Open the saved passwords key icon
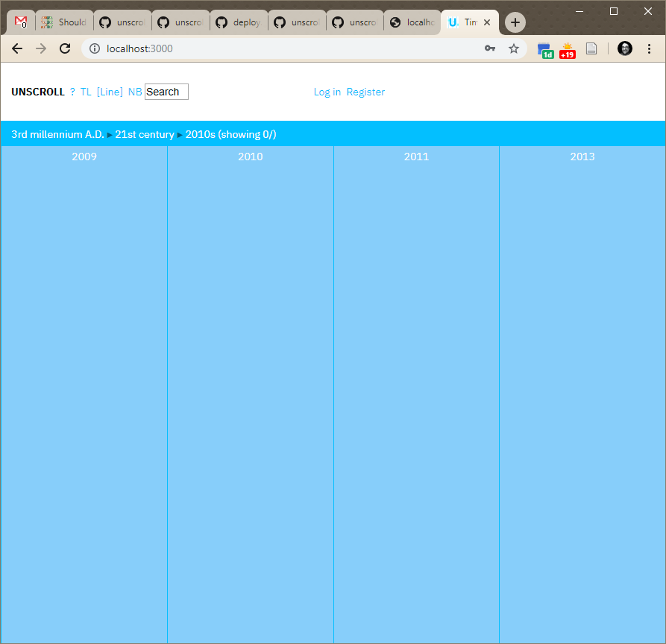The width and height of the screenshot is (666, 644). click(490, 48)
